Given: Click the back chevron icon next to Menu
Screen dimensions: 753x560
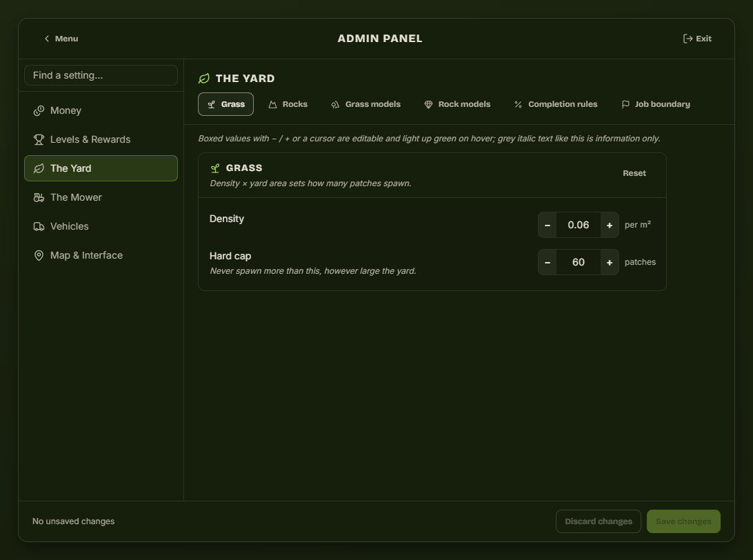Looking at the screenshot, I should [47, 39].
